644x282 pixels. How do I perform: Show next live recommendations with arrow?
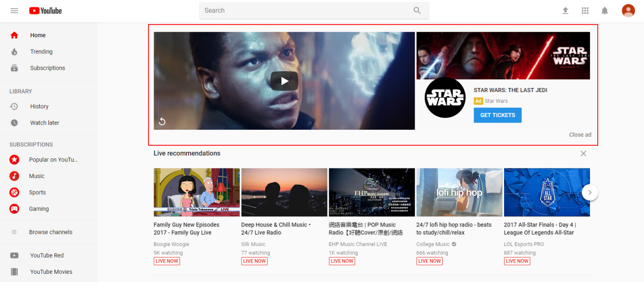(590, 192)
